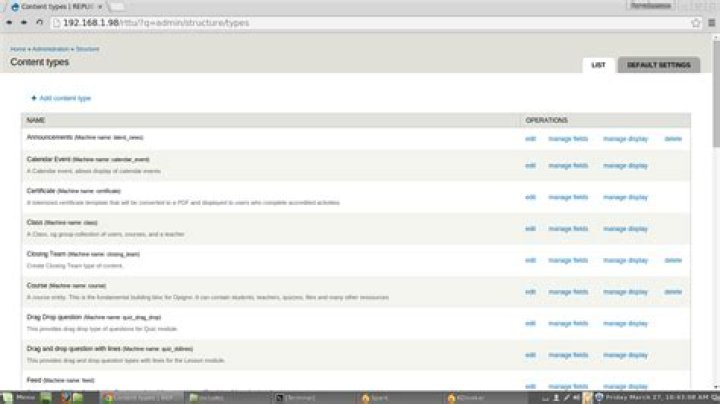Click the Administration breadcrumb link
This screenshot has width=720, height=404.
50,48
